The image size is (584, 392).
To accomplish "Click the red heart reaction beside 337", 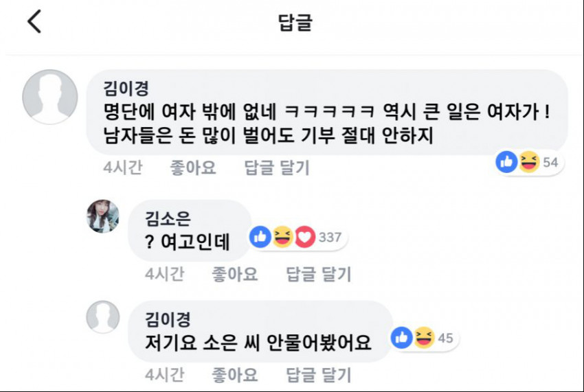I will (x=304, y=237).
